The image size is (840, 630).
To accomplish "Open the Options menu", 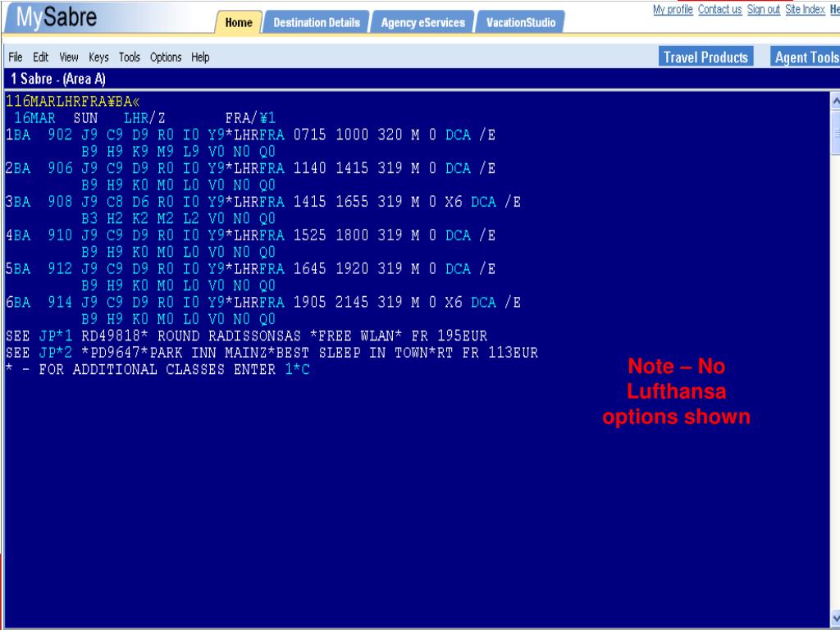I will pyautogui.click(x=166, y=57).
